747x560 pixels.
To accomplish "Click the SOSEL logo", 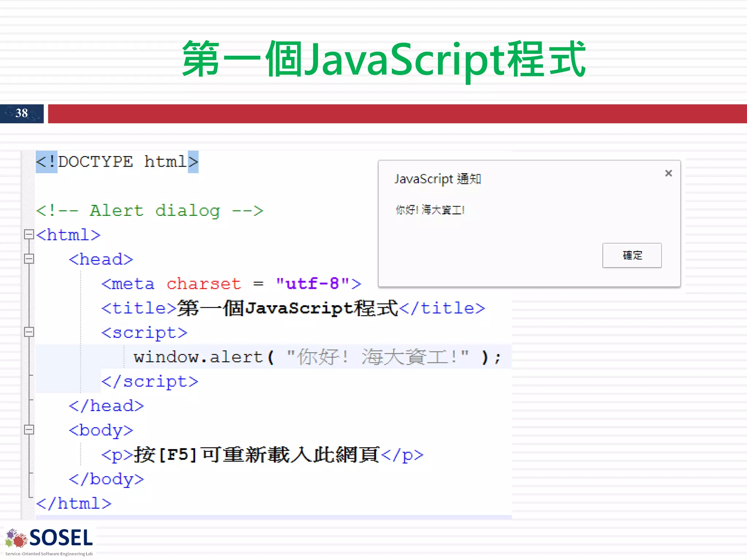I will (x=49, y=541).
